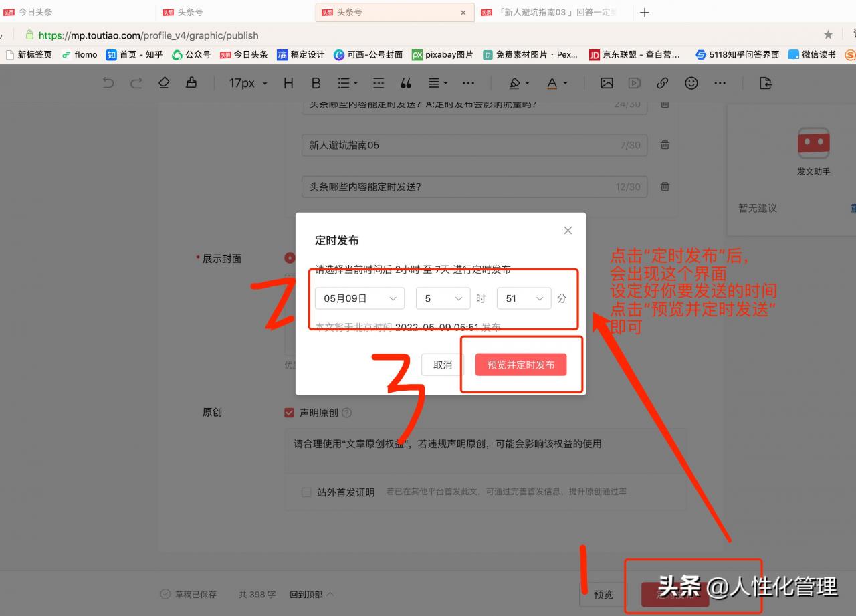Open the hour dropdown showing 5
856x616 pixels.
click(443, 298)
